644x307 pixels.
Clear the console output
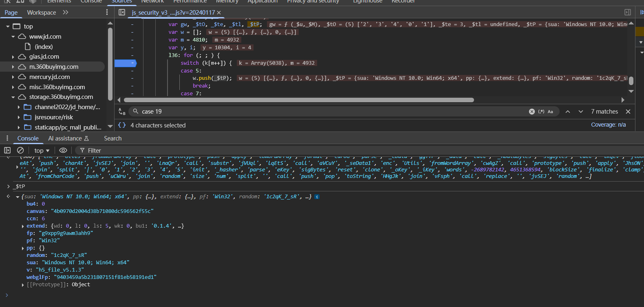[x=20, y=150]
